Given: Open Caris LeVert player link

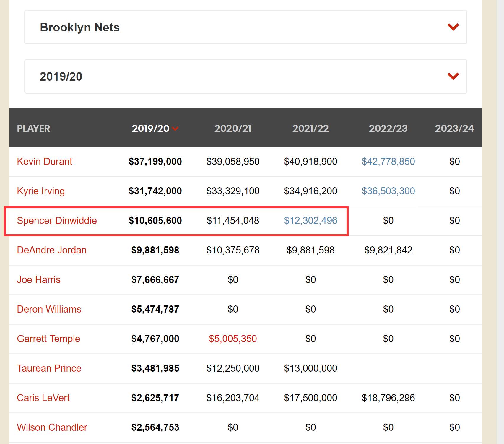Looking at the screenshot, I should coord(43,398).
